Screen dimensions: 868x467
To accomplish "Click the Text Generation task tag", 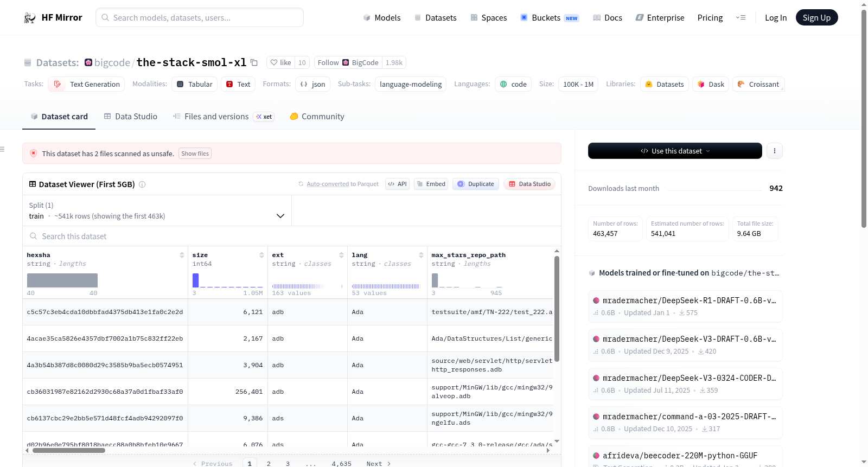I will click(86, 84).
